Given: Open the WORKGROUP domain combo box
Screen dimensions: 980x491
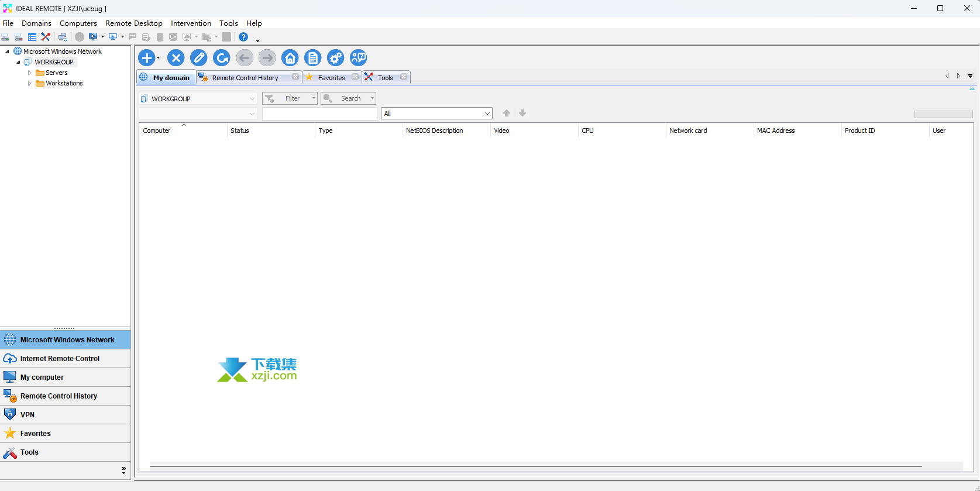Looking at the screenshot, I should point(198,98).
